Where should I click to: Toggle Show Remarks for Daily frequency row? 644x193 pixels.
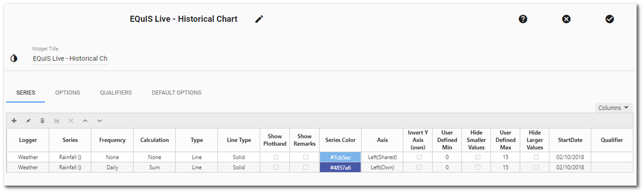point(305,167)
